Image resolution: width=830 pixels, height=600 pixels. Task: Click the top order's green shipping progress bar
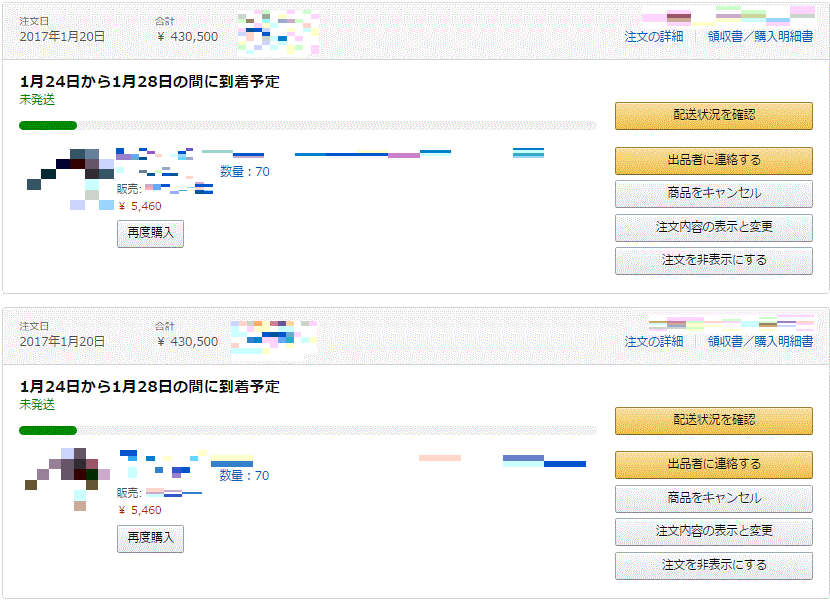[48, 126]
